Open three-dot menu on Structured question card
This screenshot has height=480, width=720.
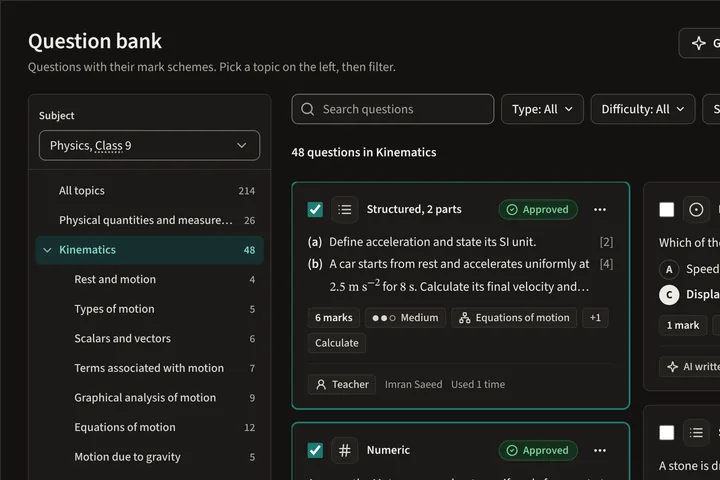point(600,209)
